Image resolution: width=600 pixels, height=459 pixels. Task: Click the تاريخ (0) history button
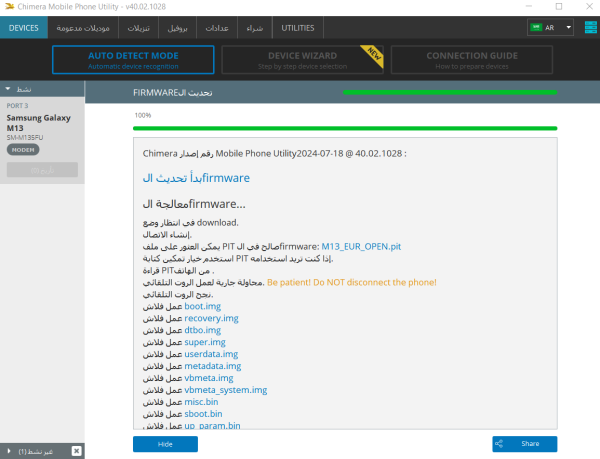[42, 170]
